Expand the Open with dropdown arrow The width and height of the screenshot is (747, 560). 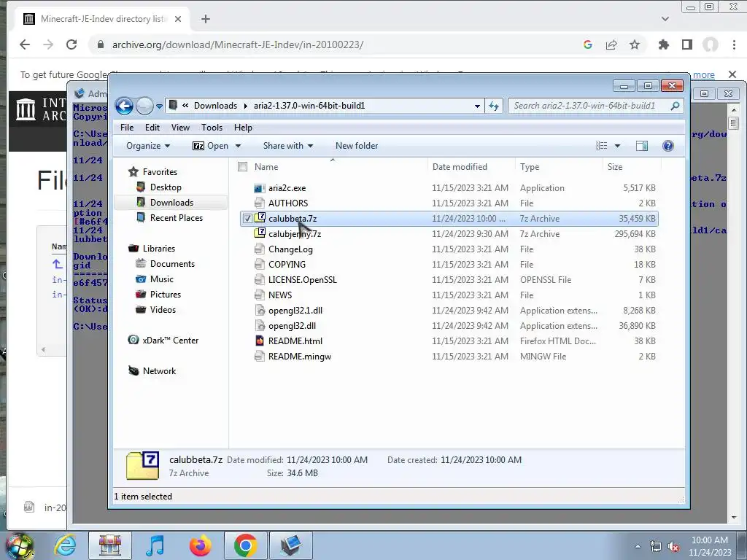239,146
